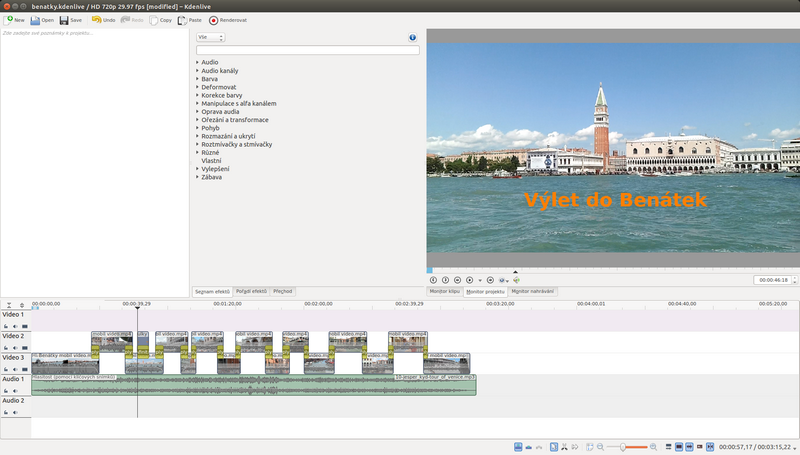This screenshot has width=800, height=455.
Task: Select the clip labeled Benatky on Video 3
Action: tap(64, 363)
